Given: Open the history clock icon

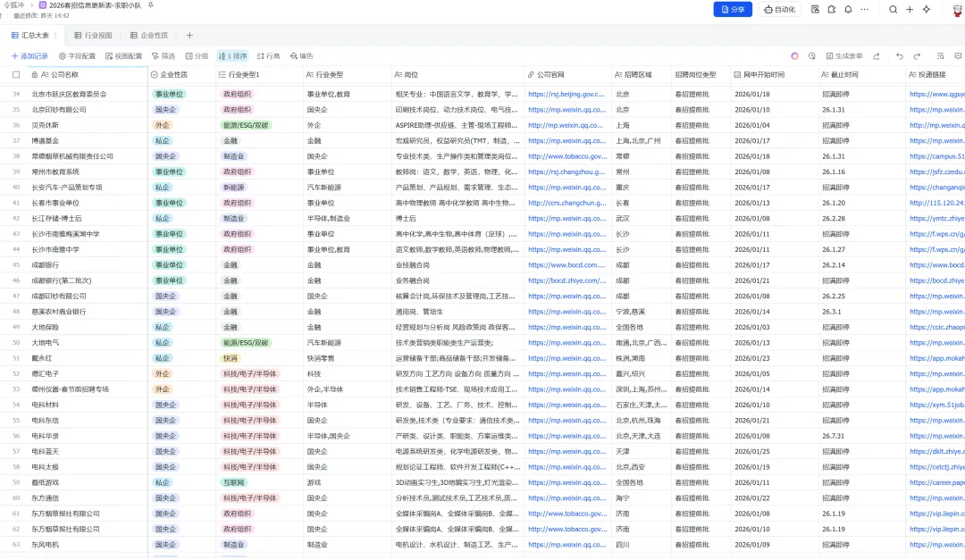Looking at the screenshot, I should [x=811, y=56].
